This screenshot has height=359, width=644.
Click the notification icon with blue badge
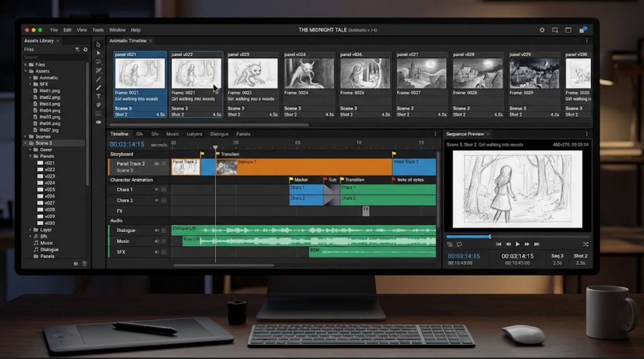click(x=583, y=30)
